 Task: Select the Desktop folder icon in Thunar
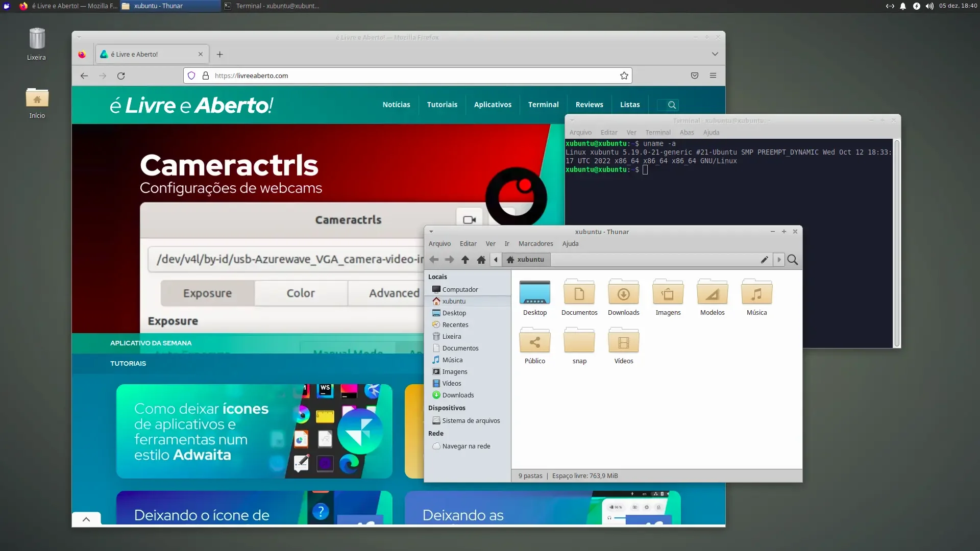[534, 293]
